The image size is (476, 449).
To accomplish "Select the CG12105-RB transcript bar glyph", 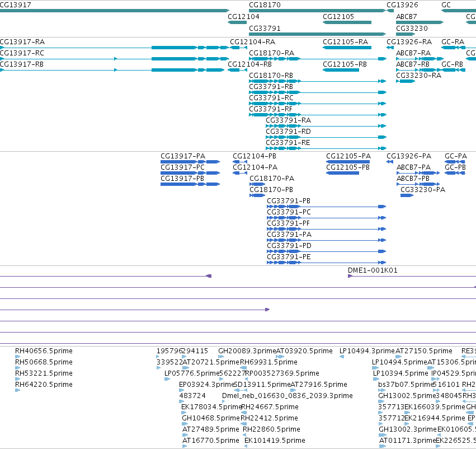I will (x=341, y=70).
